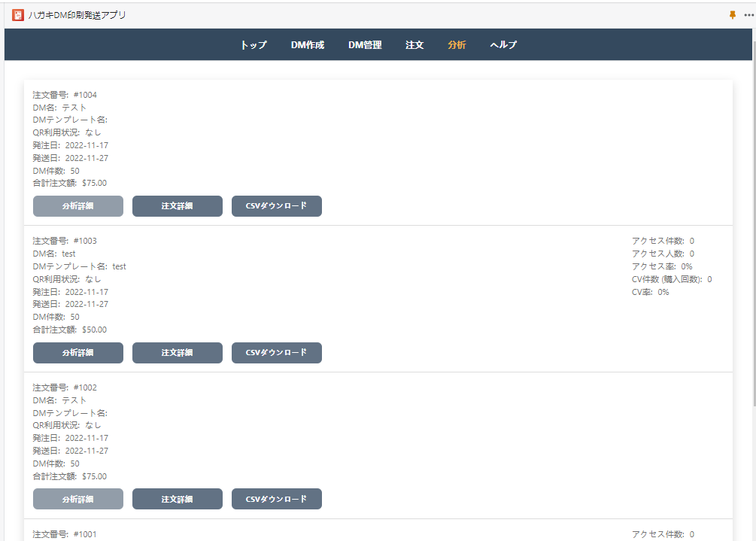Open the ヘルプ page
The height and width of the screenshot is (541, 756).
(503, 45)
